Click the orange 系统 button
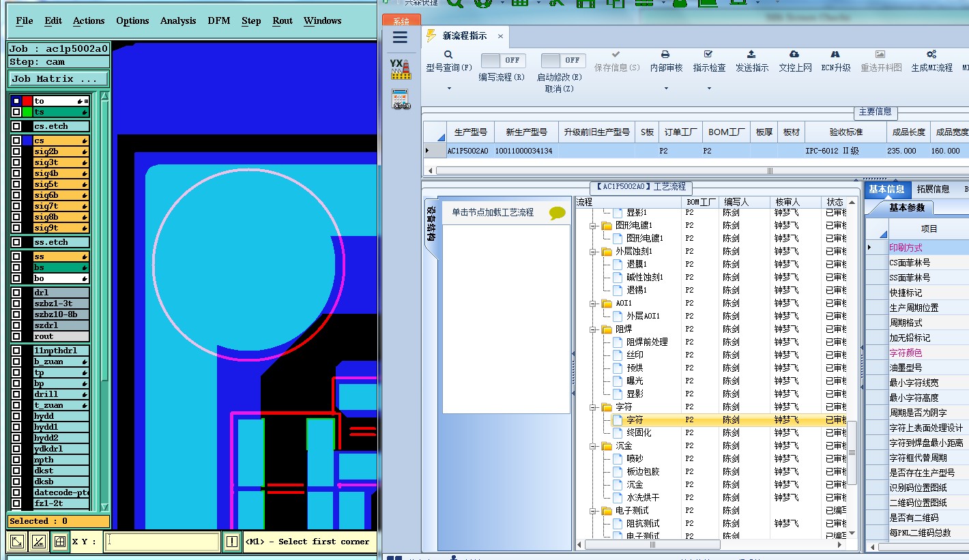Viewport: 969px width, 560px height. [x=401, y=21]
